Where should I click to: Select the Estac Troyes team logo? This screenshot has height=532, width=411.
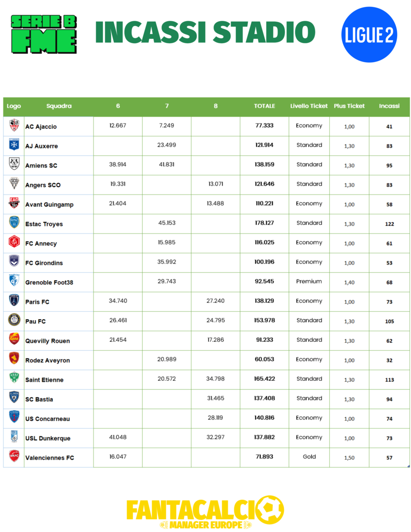[14, 223]
